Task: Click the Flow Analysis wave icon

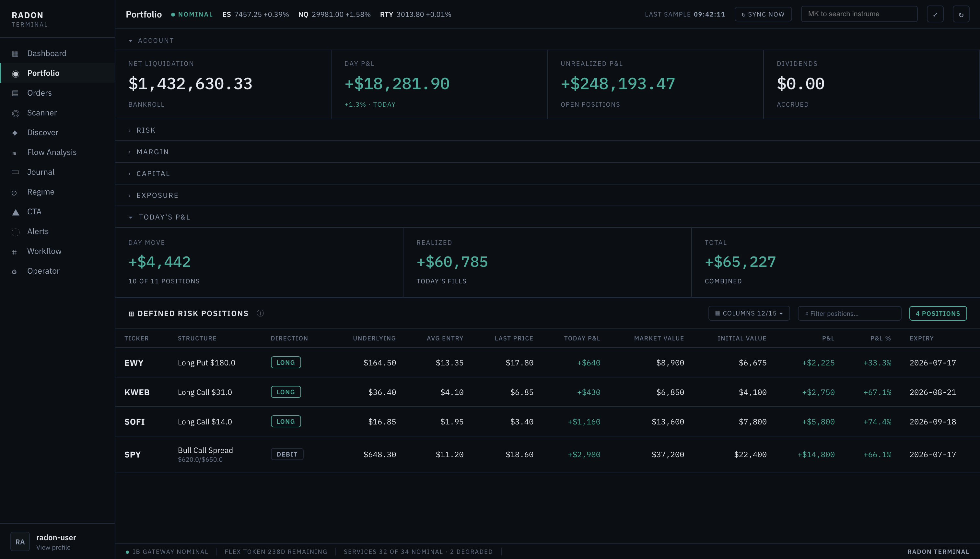Action: click(14, 153)
